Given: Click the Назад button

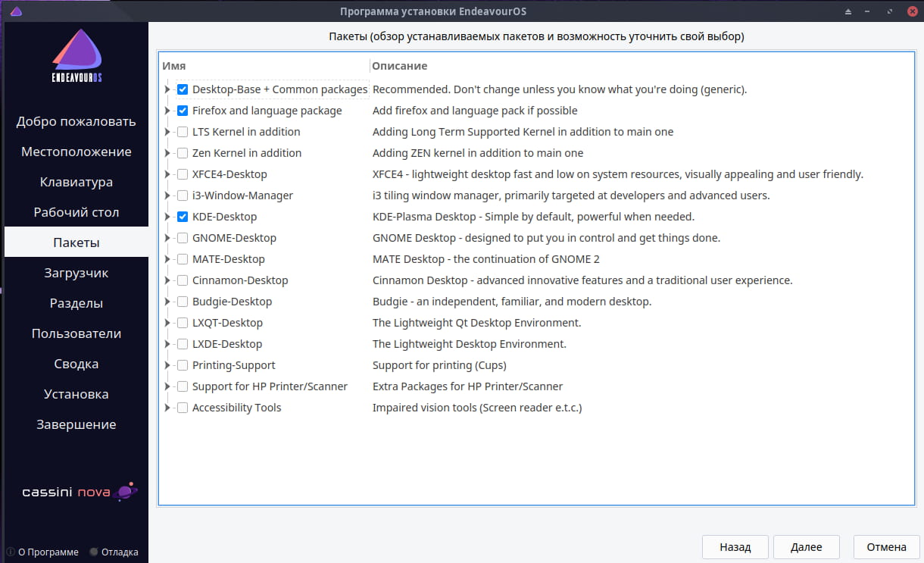Looking at the screenshot, I should (x=735, y=546).
